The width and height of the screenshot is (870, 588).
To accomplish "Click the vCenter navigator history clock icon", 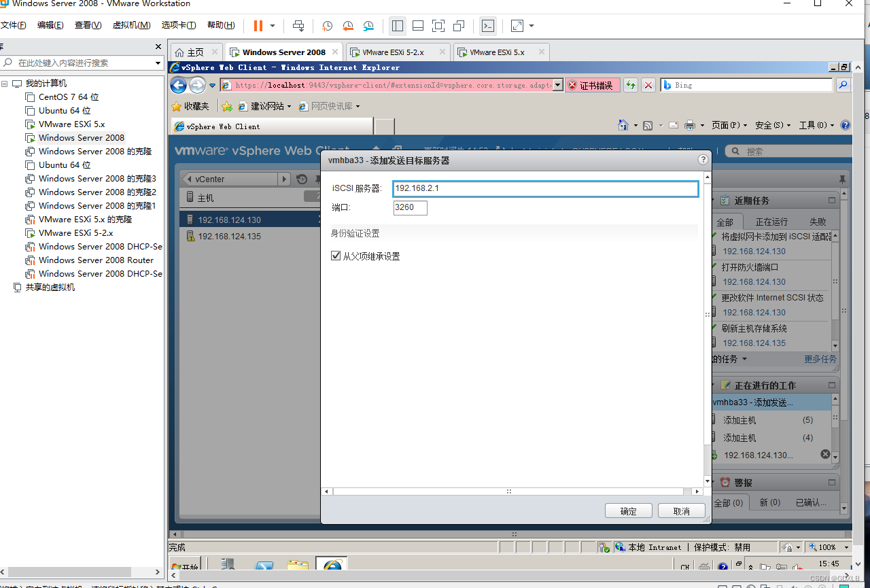I will click(x=302, y=179).
